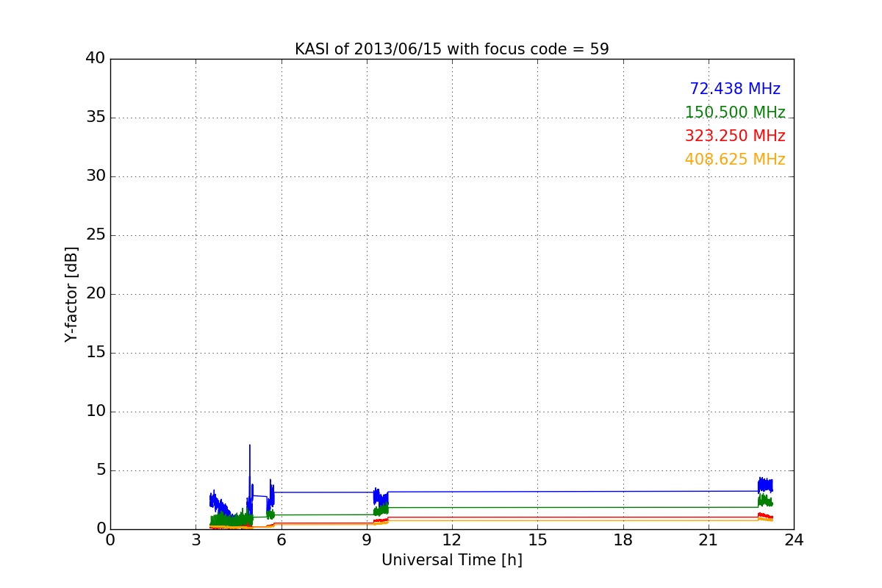Click the Universal Time [h] axis label
This screenshot has width=882, height=588.
pos(452,560)
